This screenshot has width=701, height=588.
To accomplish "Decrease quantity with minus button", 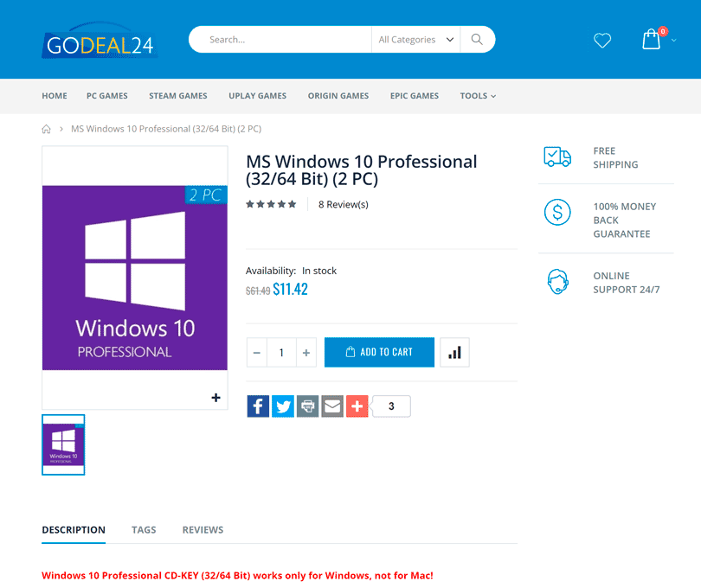I will [x=257, y=353].
